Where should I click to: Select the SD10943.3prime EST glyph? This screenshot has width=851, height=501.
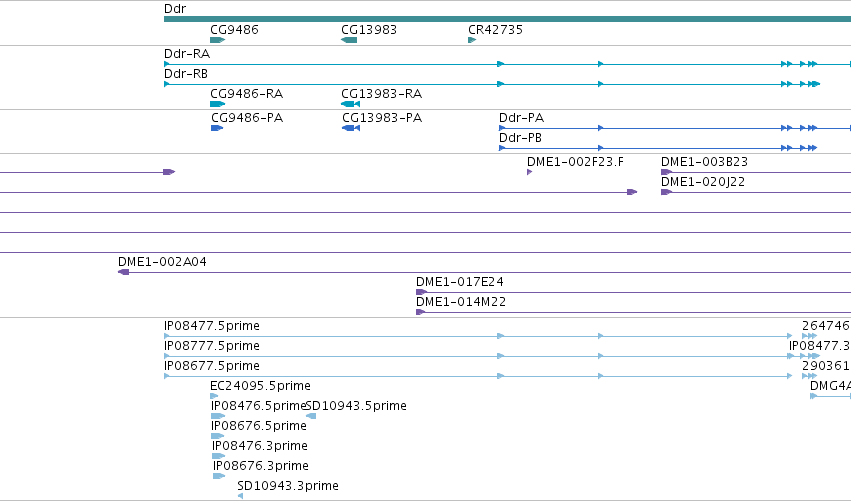tap(240, 496)
